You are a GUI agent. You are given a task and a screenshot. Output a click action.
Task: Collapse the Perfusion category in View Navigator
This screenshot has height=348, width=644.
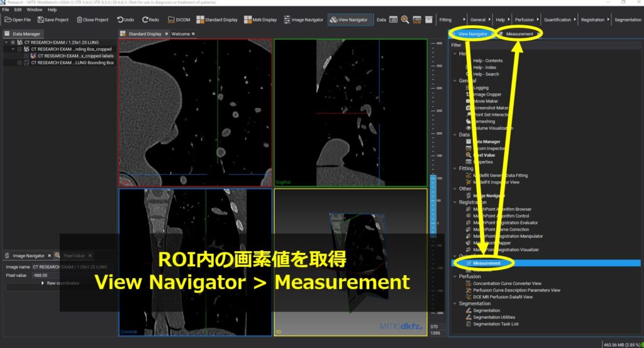point(455,276)
